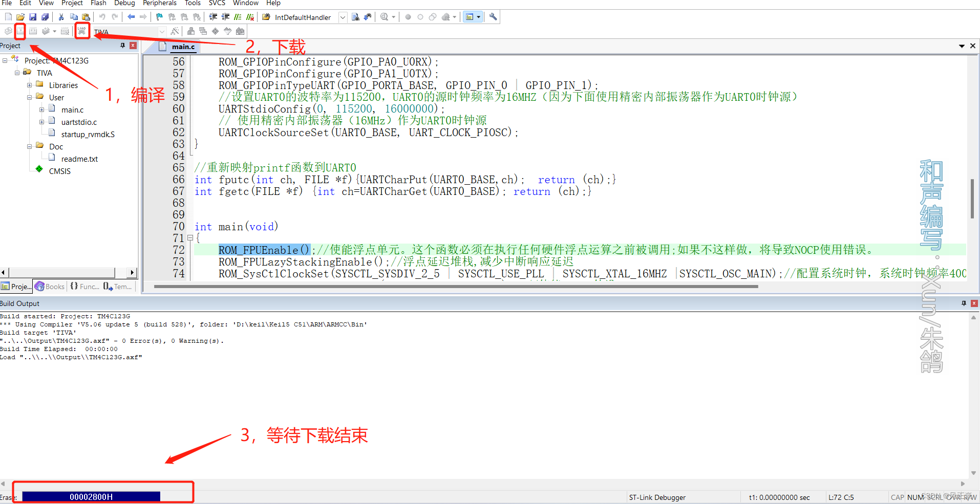Image resolution: width=980 pixels, height=504 pixels.
Task: Collapse the Doc folder
Action: pos(29,146)
